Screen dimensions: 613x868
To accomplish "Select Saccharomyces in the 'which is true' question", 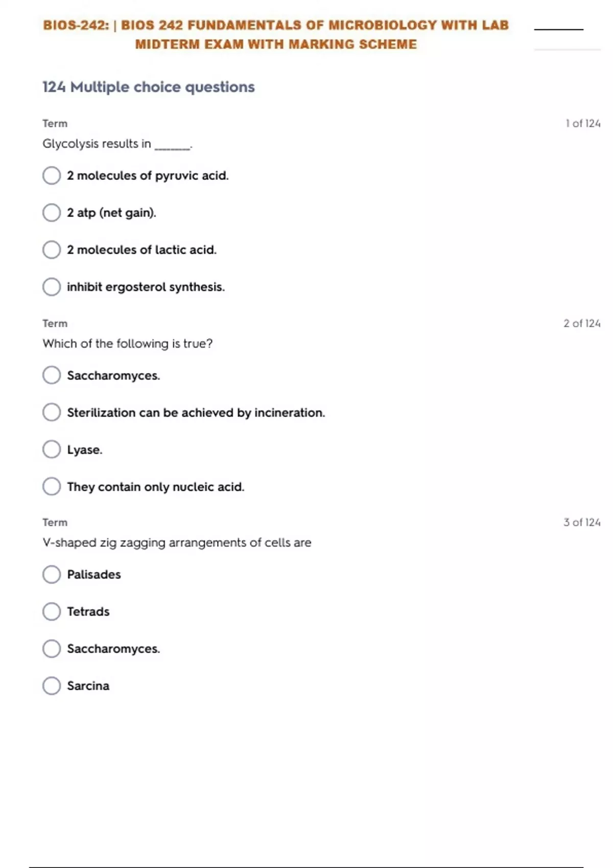I will 52,375.
